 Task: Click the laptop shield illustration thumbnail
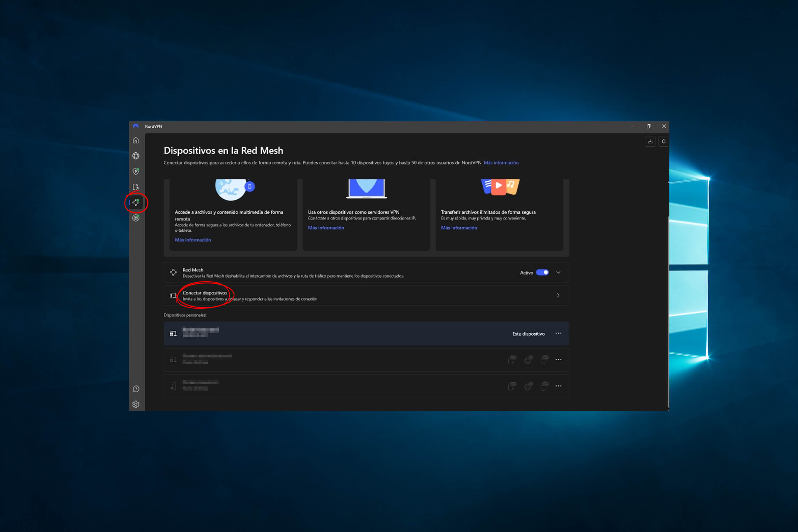pos(366,189)
